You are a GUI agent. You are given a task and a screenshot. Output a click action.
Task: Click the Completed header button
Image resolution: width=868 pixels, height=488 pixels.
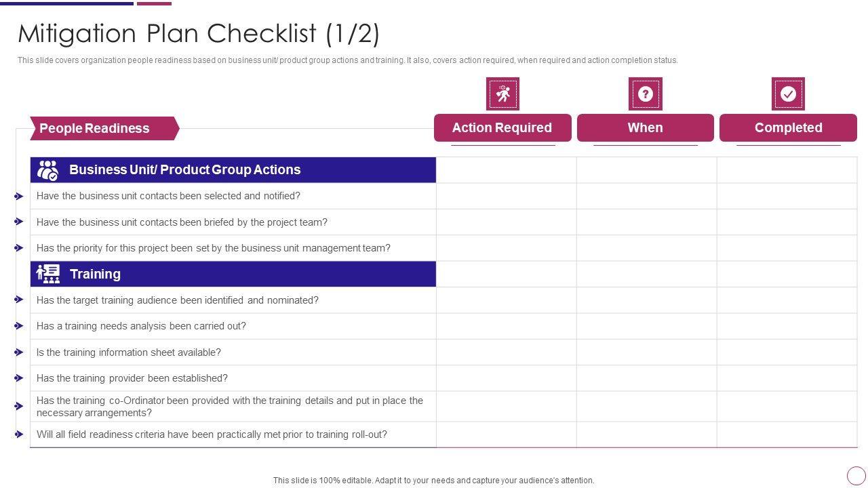pyautogui.click(x=788, y=128)
